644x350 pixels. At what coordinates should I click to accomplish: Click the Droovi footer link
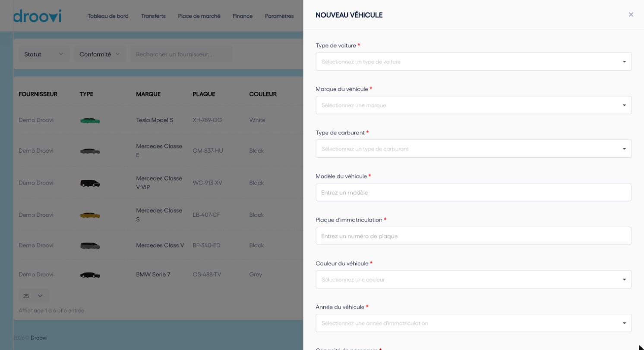tap(38, 337)
